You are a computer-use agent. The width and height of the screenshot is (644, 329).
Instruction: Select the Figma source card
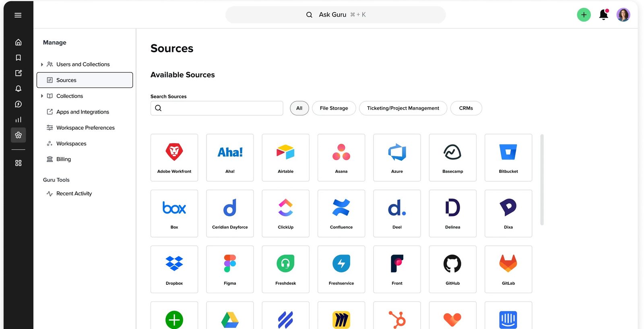click(x=230, y=269)
